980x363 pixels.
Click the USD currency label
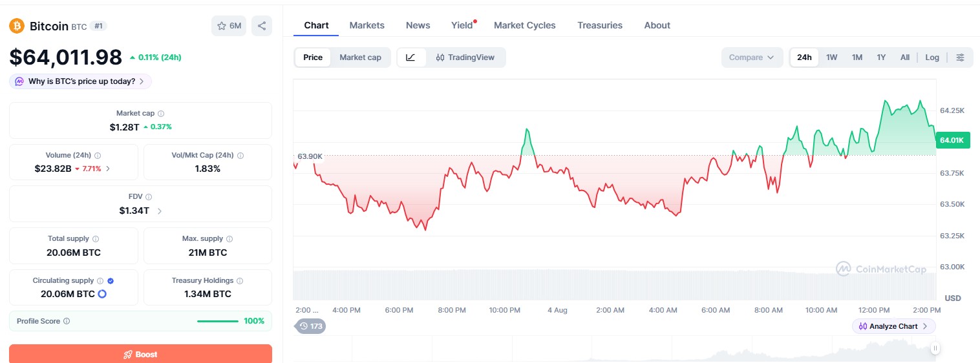click(x=953, y=298)
